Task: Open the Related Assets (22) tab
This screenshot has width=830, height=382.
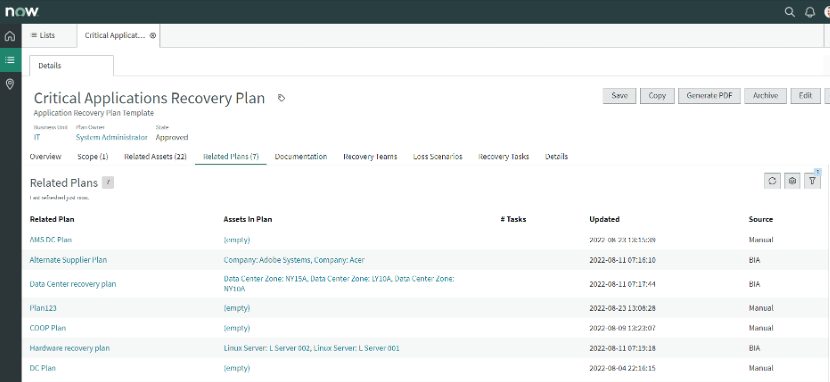Action: [155, 157]
